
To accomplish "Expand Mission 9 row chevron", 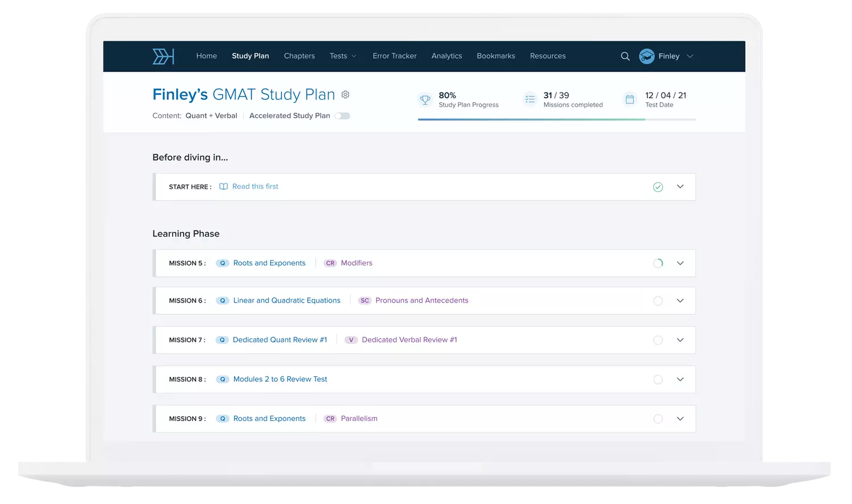I will pyautogui.click(x=680, y=419).
